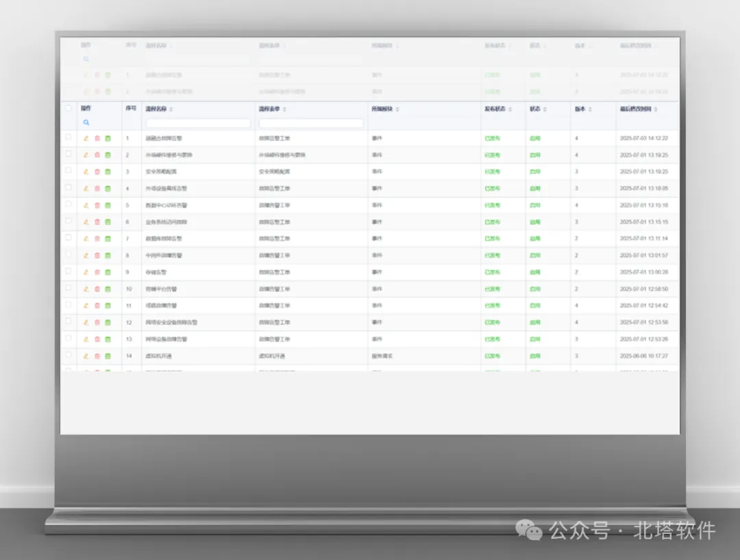Check the checkbox for row 2
Image resolution: width=740 pixels, height=560 pixels.
69,154
